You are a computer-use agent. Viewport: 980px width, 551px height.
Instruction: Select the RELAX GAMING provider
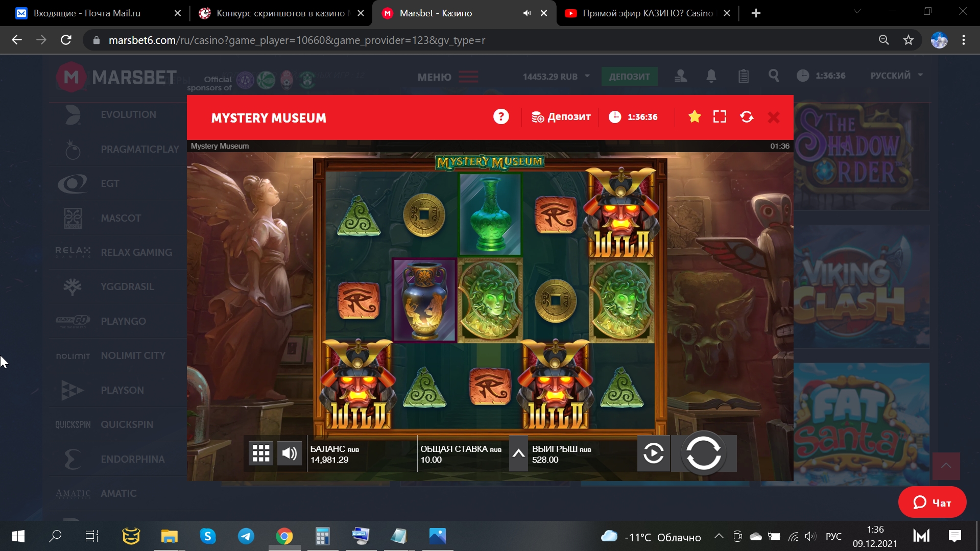[118, 253]
